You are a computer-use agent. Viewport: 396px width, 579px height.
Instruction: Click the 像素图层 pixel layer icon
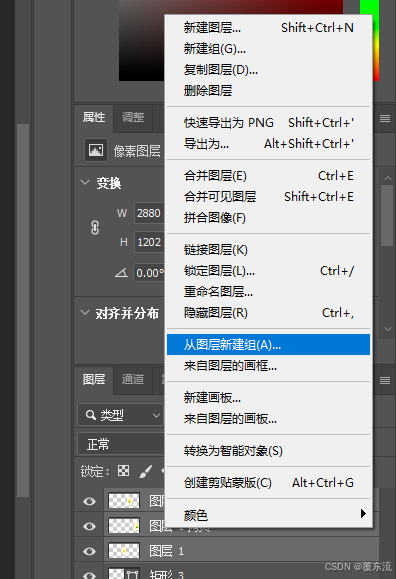(x=96, y=150)
